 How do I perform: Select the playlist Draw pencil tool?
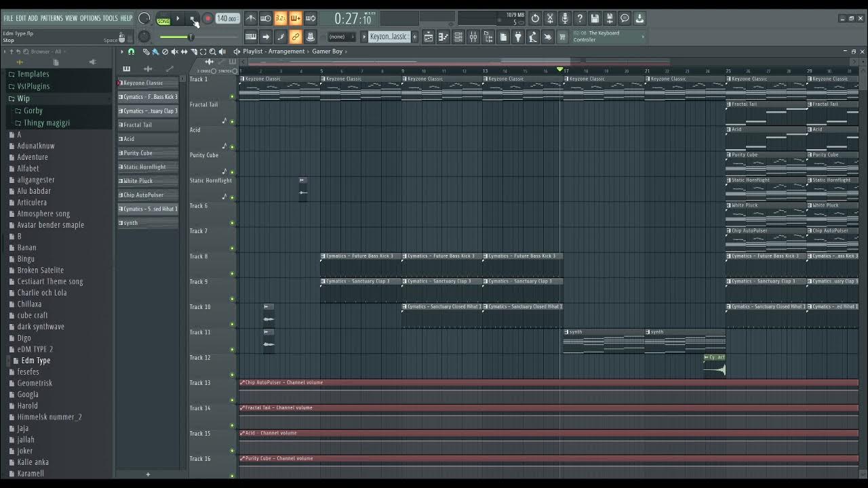[146, 52]
